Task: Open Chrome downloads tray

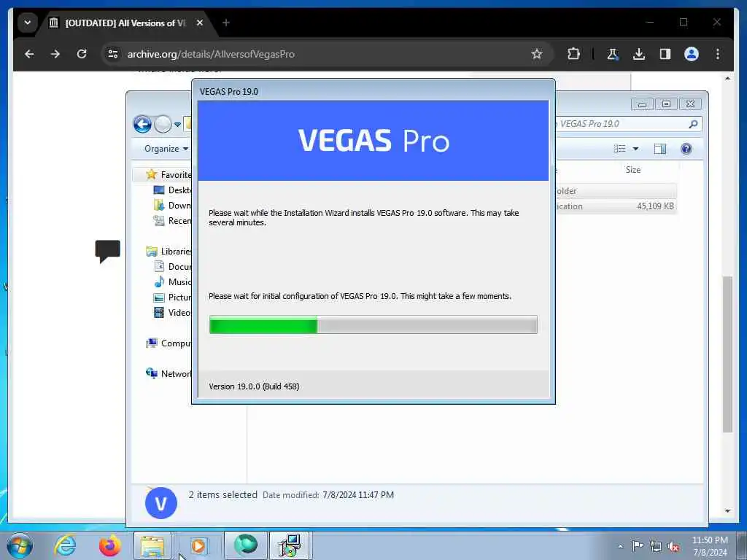Action: tap(639, 54)
